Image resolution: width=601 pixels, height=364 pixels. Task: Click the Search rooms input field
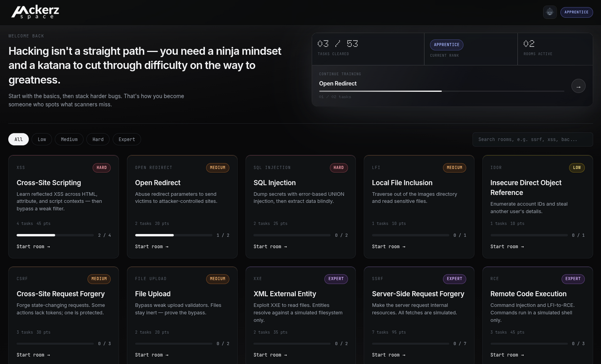click(532, 139)
